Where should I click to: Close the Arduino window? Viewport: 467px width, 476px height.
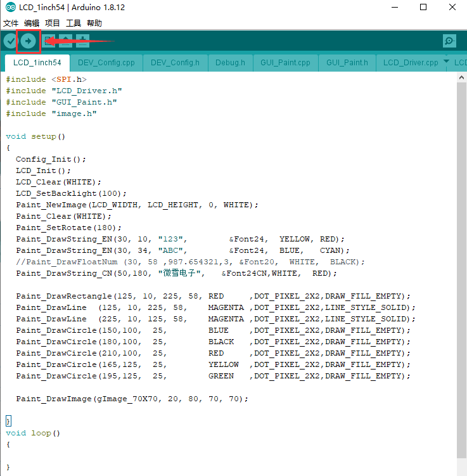coord(452,7)
